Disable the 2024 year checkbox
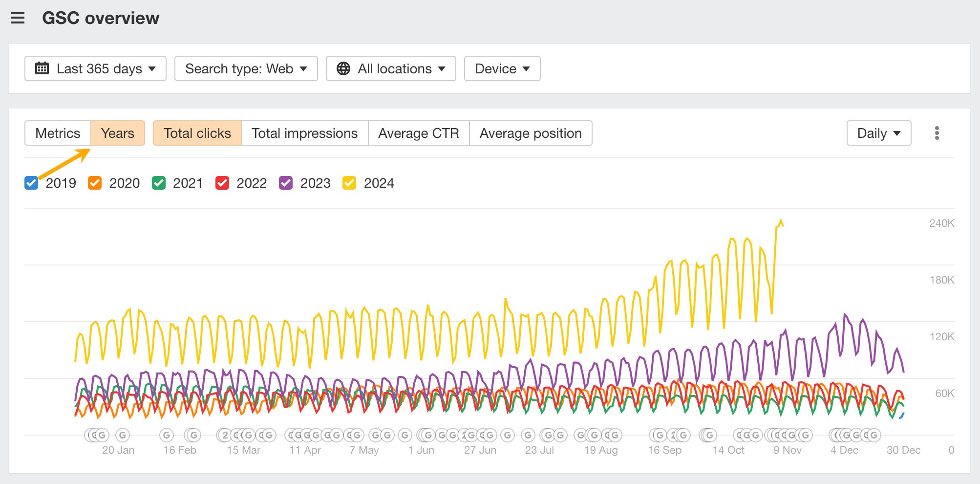980x484 pixels. click(x=349, y=183)
